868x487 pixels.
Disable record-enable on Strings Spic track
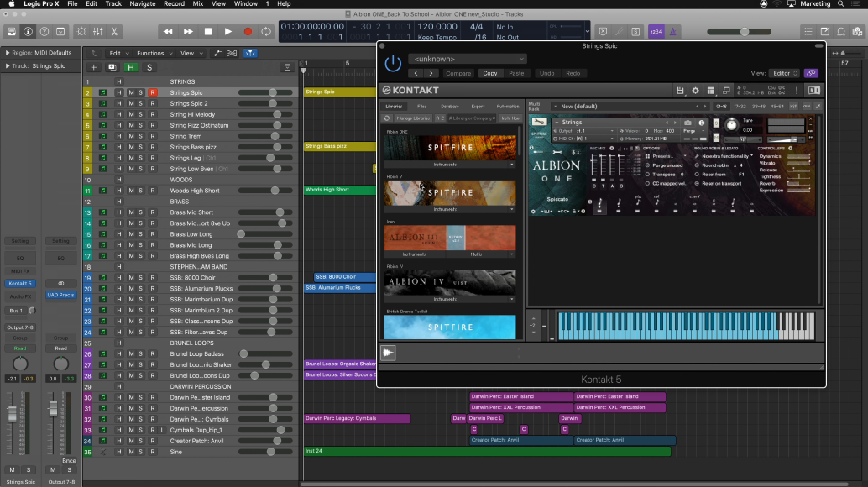click(153, 92)
